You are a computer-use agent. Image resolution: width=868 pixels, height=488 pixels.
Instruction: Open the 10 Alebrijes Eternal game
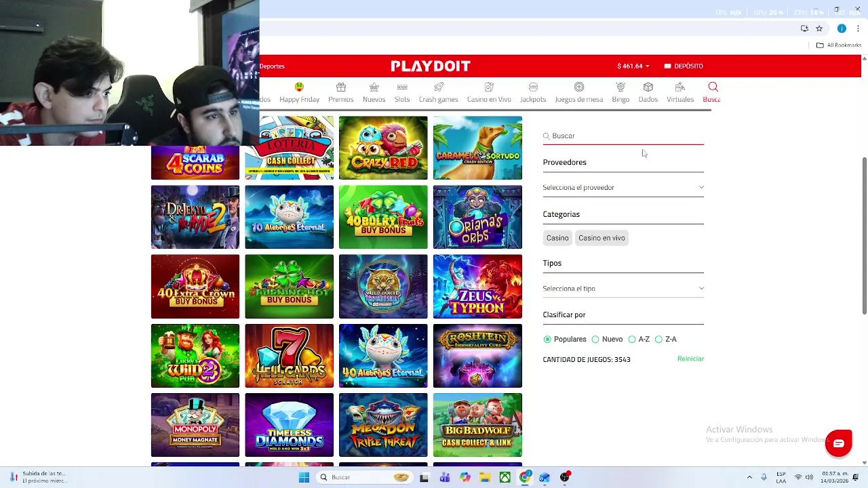pyautogui.click(x=290, y=217)
